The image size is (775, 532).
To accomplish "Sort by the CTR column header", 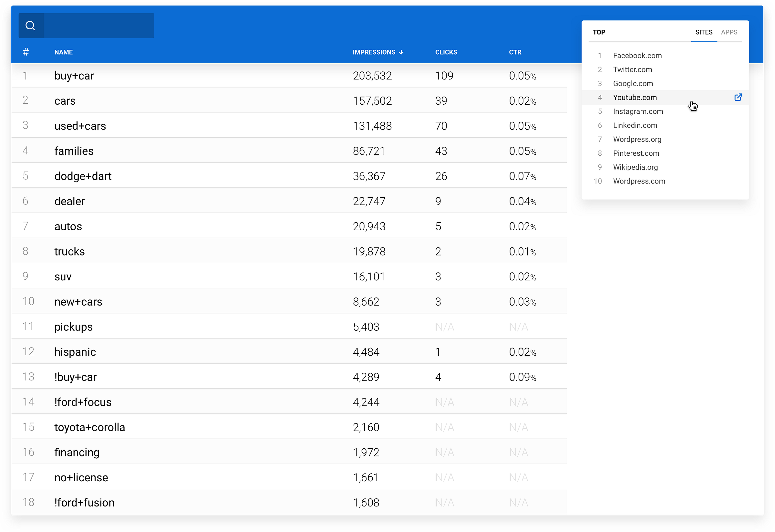I will pos(515,52).
